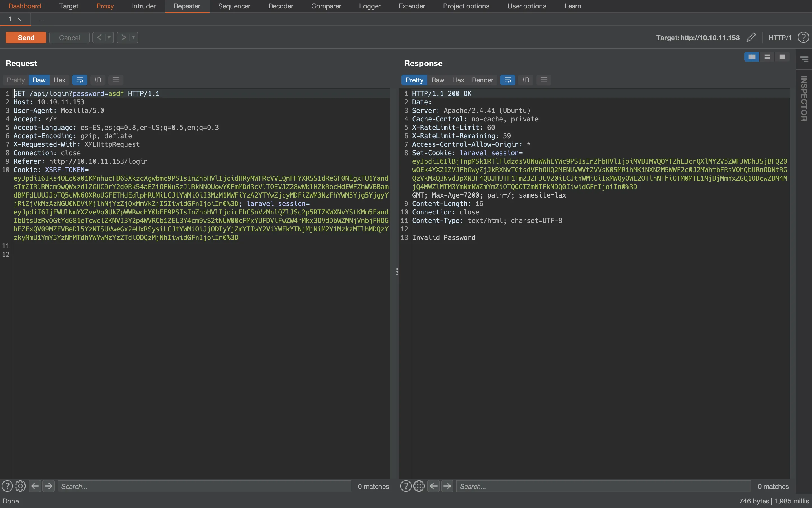Open the Extender tab

(412, 6)
